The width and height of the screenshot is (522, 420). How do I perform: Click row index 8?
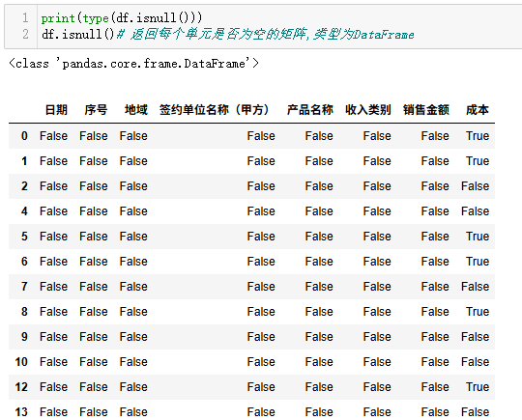point(24,312)
